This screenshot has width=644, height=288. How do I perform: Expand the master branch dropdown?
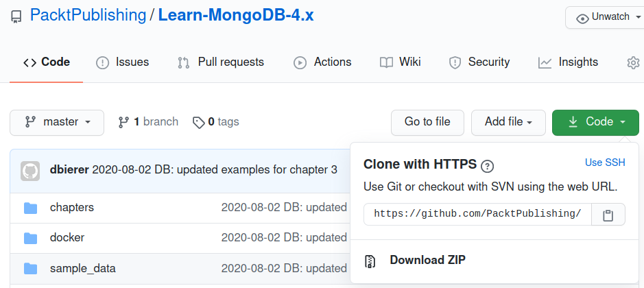point(57,122)
